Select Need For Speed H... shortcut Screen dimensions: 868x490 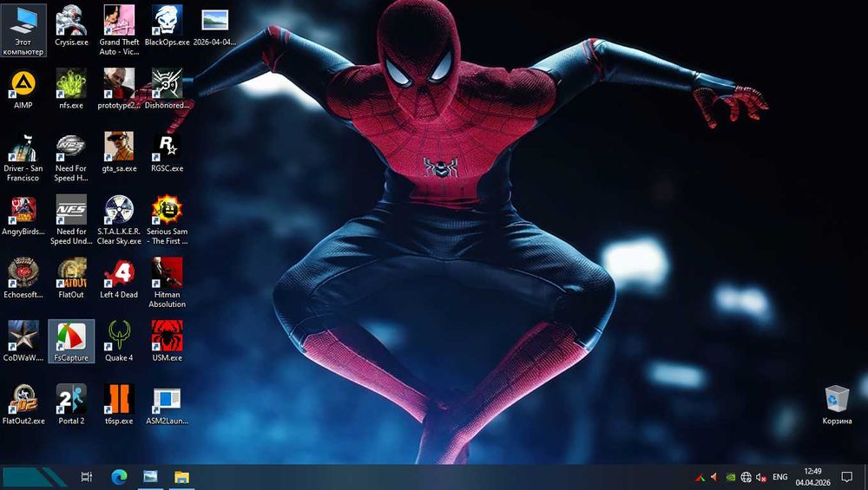71,157
